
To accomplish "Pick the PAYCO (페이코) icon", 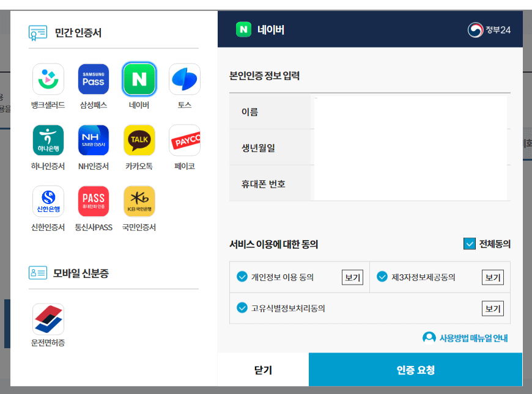I will tap(185, 140).
